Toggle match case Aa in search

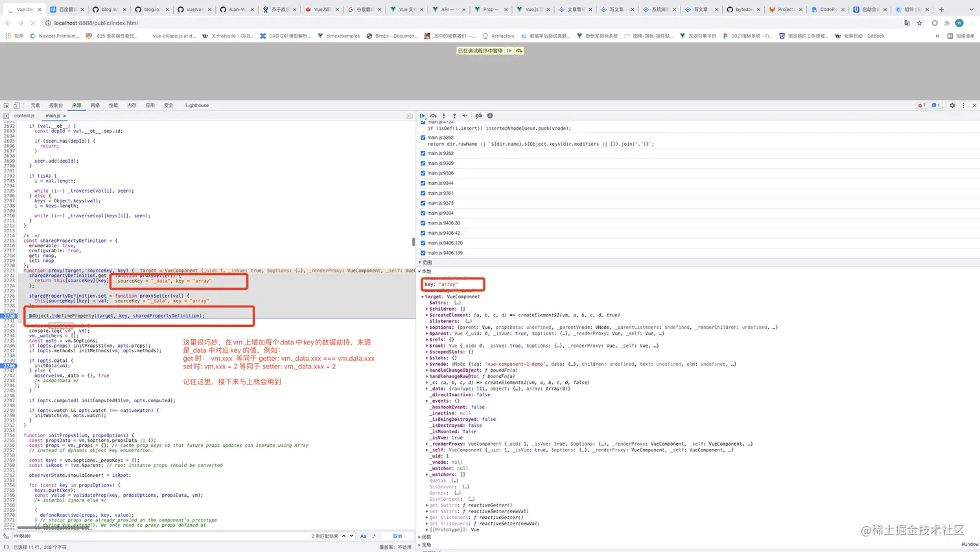(x=363, y=536)
